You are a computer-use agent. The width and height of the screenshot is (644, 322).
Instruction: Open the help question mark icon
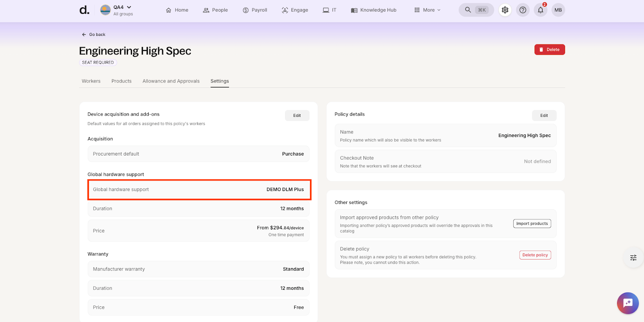coord(522,10)
